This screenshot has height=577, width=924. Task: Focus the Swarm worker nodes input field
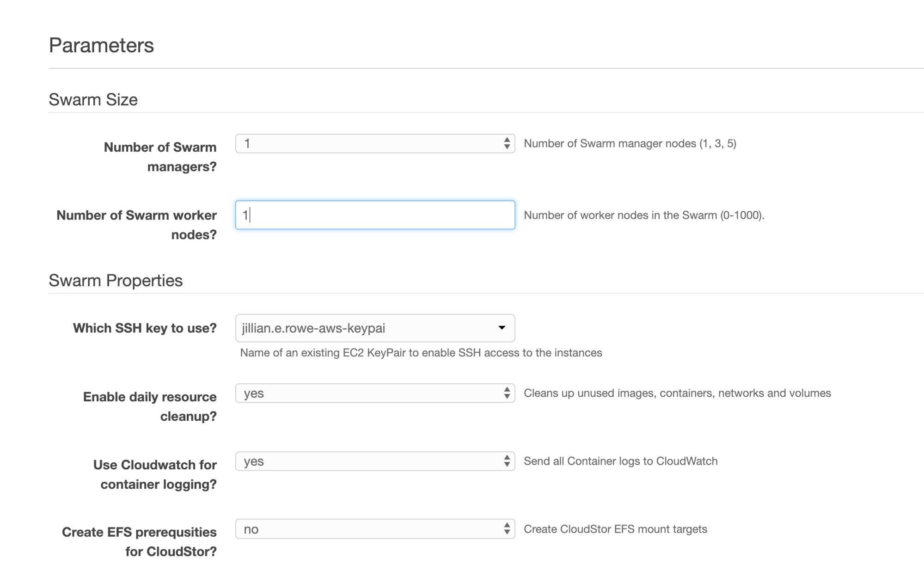point(375,215)
